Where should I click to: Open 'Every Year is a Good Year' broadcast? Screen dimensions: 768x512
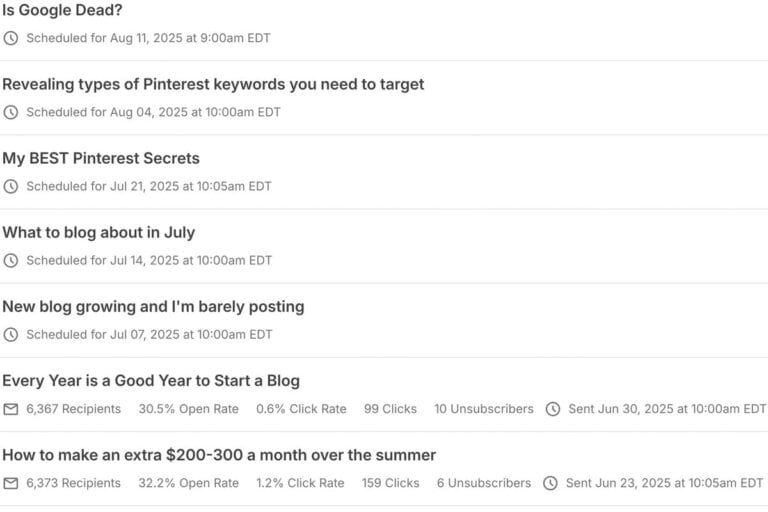[151, 381]
